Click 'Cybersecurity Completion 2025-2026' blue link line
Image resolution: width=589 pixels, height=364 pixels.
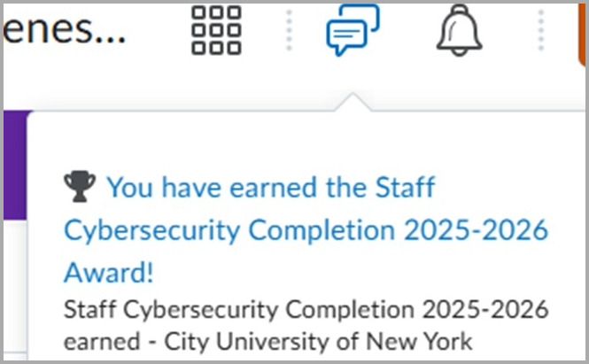click(x=306, y=229)
